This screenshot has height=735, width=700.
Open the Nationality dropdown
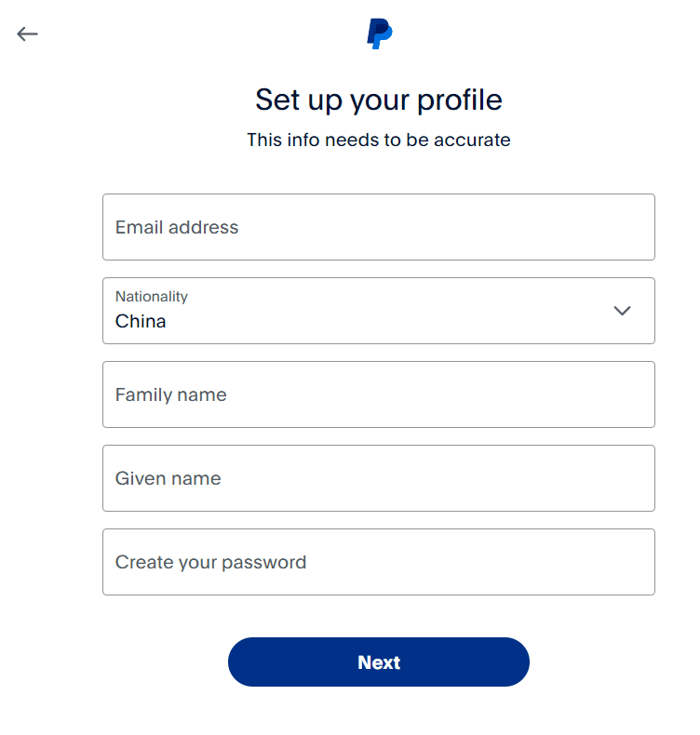pos(378,311)
